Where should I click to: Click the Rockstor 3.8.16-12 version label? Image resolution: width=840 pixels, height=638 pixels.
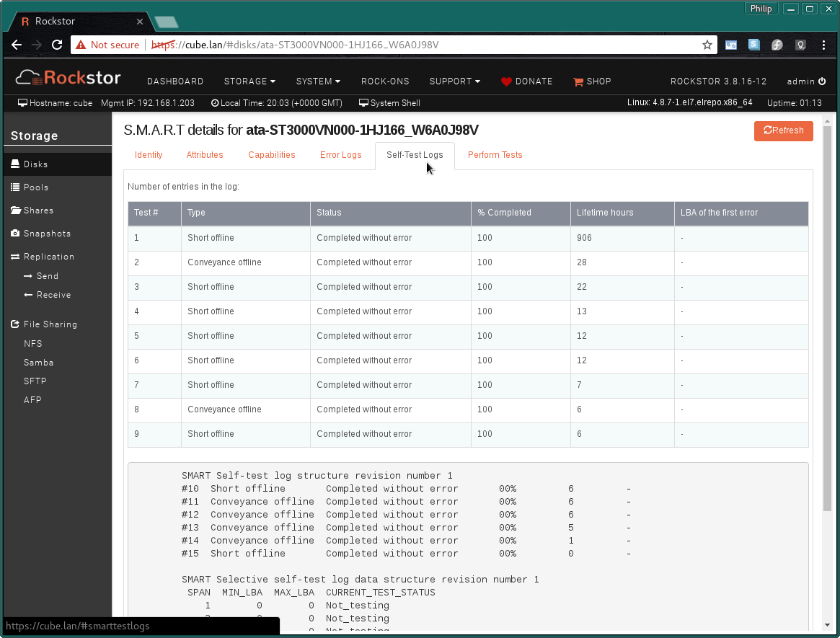(718, 81)
